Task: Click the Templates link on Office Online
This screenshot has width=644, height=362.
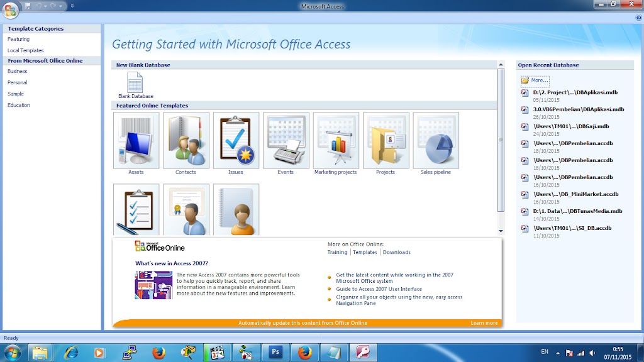Action: click(x=365, y=253)
